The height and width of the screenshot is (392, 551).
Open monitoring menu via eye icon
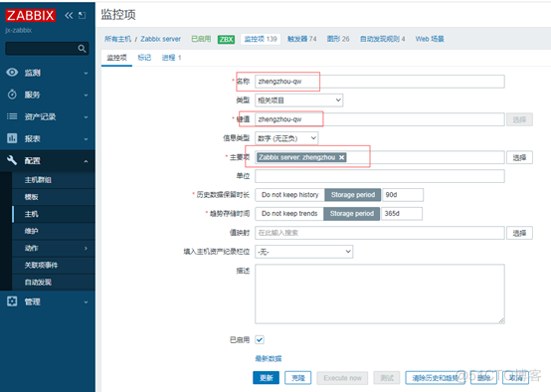click(x=12, y=73)
